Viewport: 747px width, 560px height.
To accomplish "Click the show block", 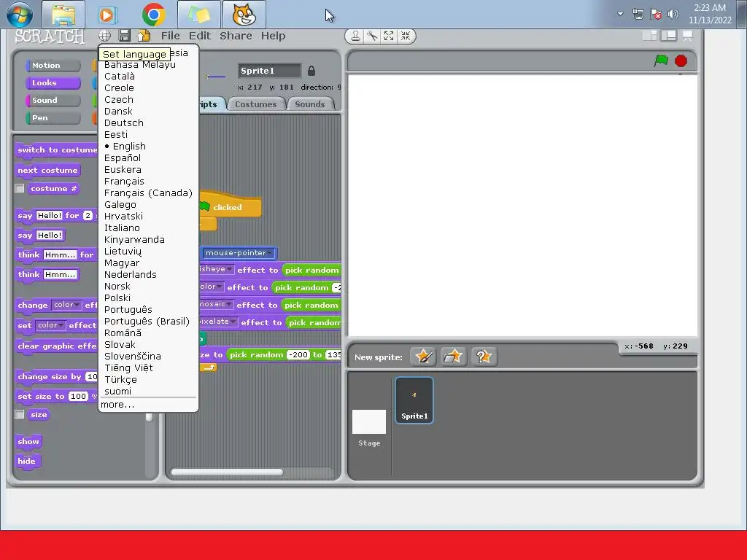I will point(28,441).
